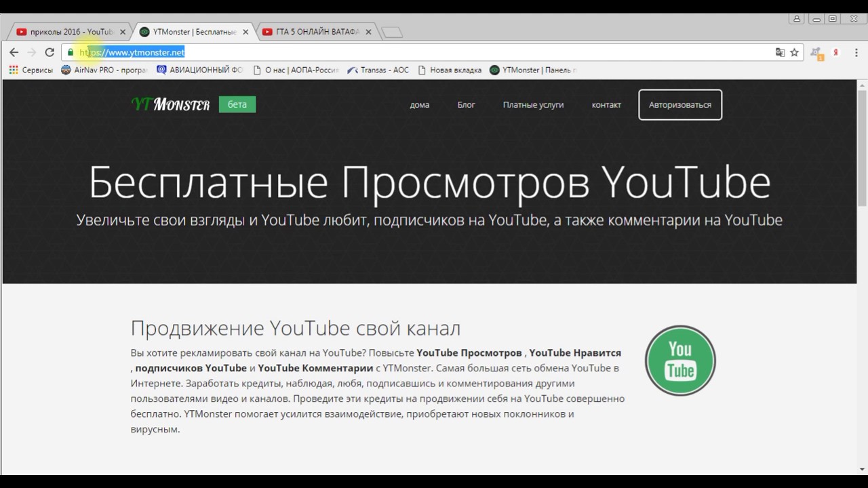Open Chrome's three-dot menu
The height and width of the screenshot is (488, 868).
pyautogui.click(x=855, y=52)
